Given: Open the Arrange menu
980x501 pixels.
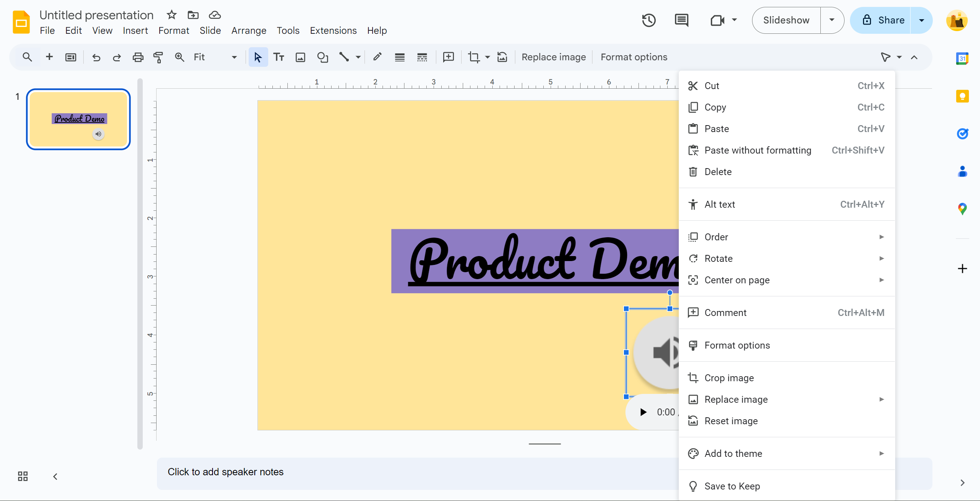Looking at the screenshot, I should pos(249,30).
